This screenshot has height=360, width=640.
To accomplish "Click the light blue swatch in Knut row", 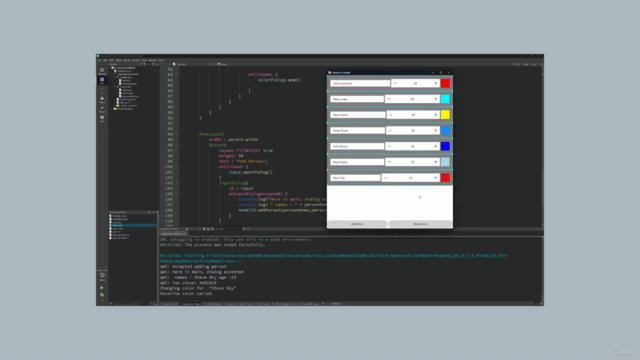I will click(445, 162).
